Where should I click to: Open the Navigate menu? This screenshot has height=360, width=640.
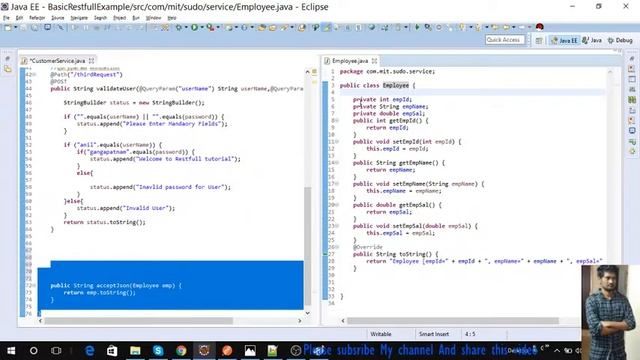(x=79, y=18)
